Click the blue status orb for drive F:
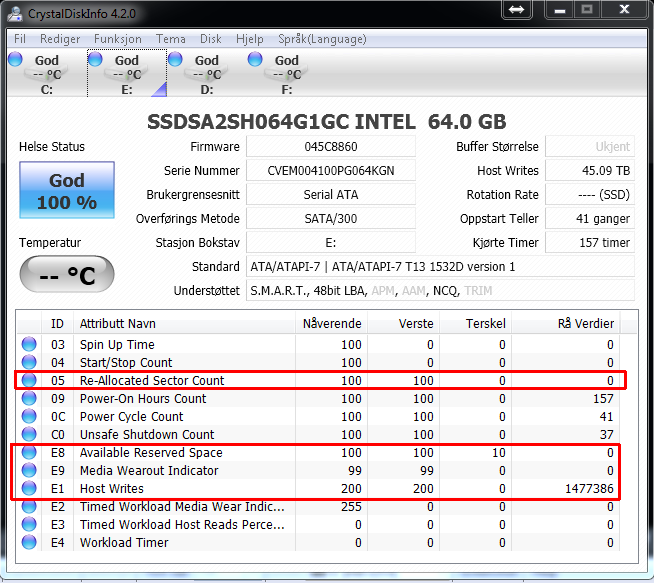This screenshot has width=654, height=583. point(255,59)
